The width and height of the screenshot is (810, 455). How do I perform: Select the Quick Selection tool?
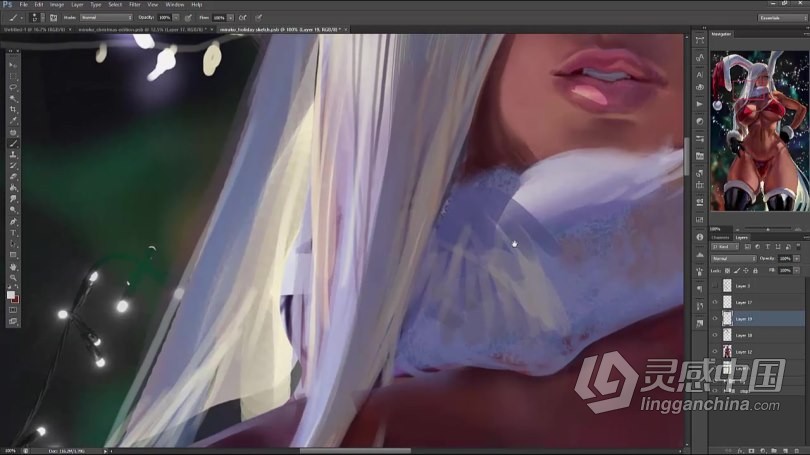click(x=13, y=99)
